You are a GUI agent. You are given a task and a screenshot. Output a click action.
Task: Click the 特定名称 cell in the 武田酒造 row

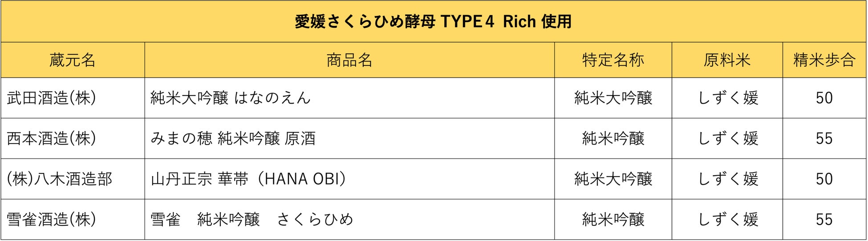(612, 98)
